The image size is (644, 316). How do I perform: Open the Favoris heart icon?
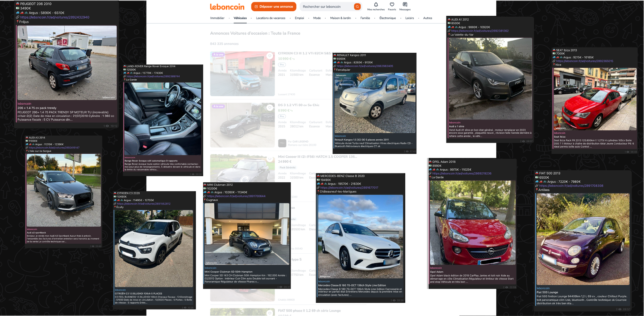point(392,4)
